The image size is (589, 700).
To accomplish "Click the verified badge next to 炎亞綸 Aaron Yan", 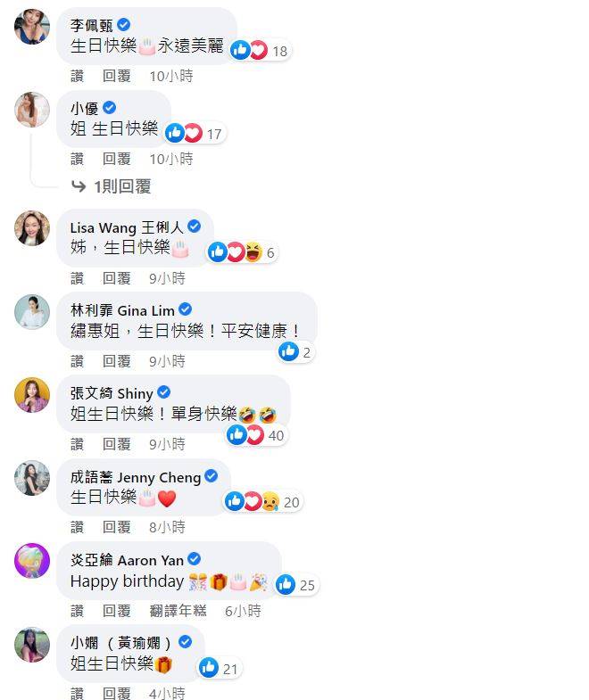I will (x=194, y=559).
